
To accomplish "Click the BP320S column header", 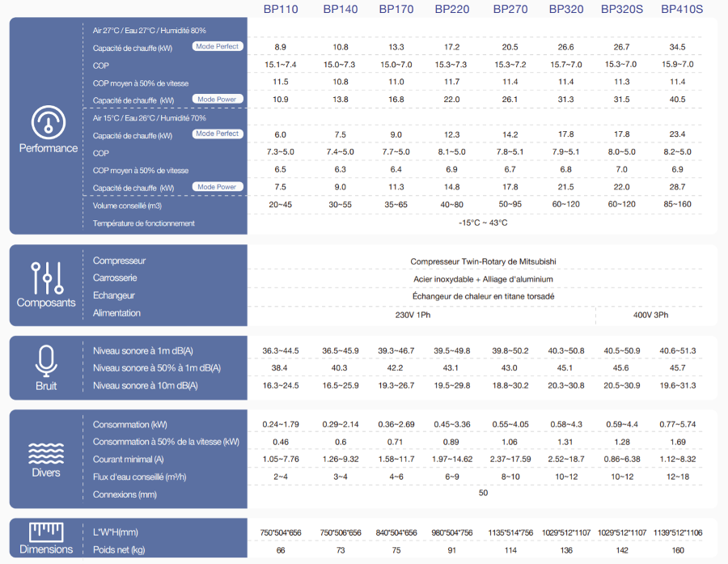I will (621, 10).
